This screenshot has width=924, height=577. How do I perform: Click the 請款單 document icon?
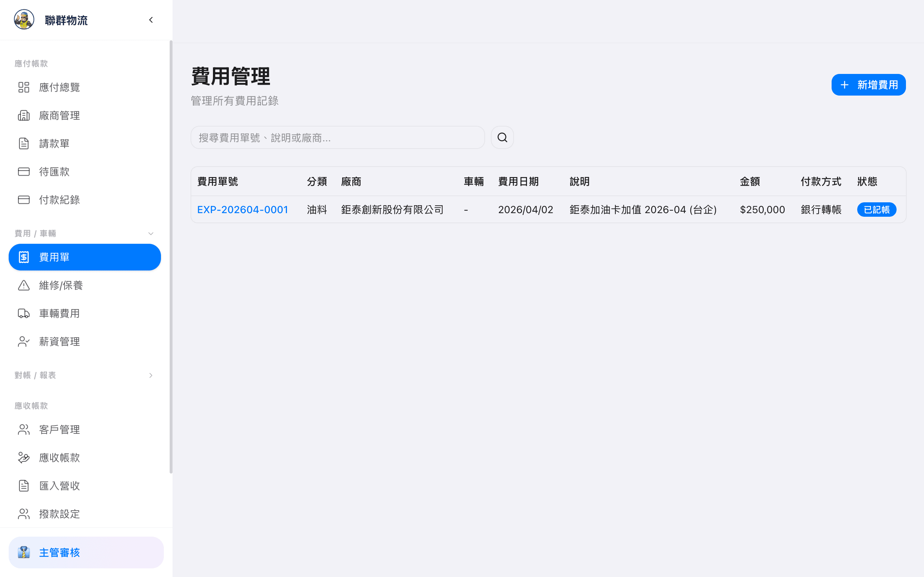pyautogui.click(x=24, y=143)
